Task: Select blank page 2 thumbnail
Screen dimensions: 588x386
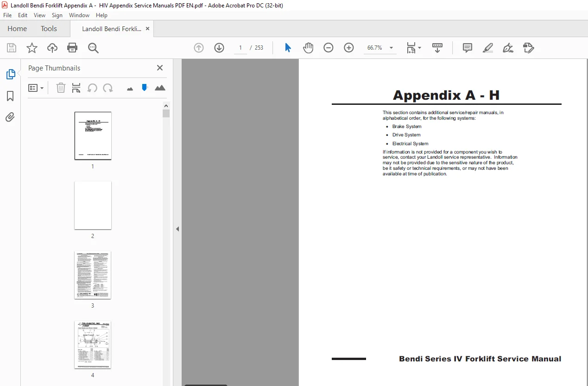Action: click(93, 205)
